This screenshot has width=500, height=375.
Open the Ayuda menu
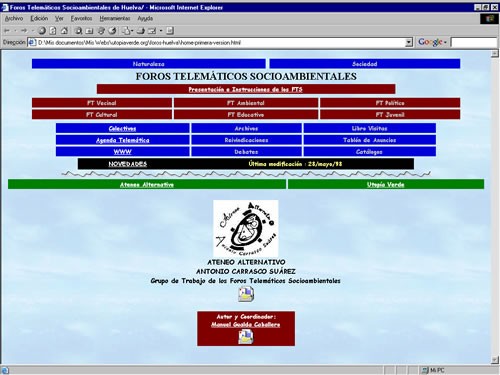point(145,19)
